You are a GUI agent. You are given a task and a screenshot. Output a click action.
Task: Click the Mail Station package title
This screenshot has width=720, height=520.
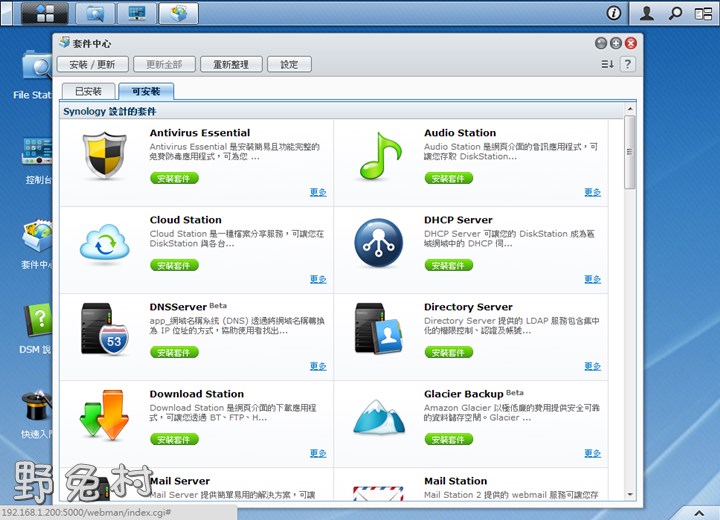pyautogui.click(x=456, y=481)
